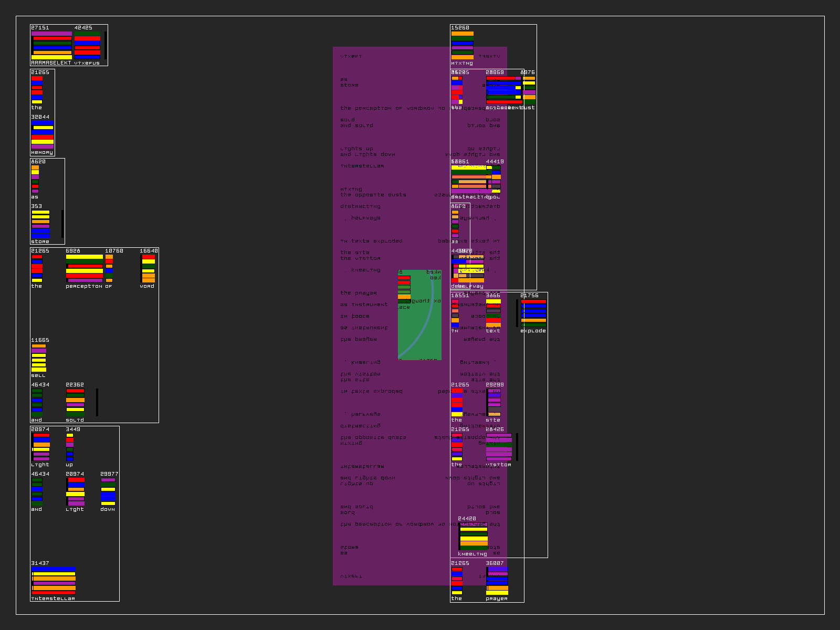Click the memory word bar stack
The height and width of the screenshot is (630, 840).
[42, 135]
